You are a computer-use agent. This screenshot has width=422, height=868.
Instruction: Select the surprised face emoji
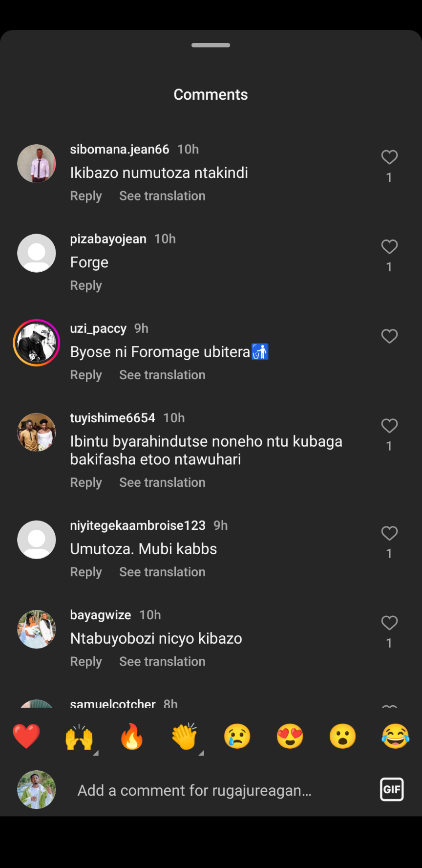point(343,737)
